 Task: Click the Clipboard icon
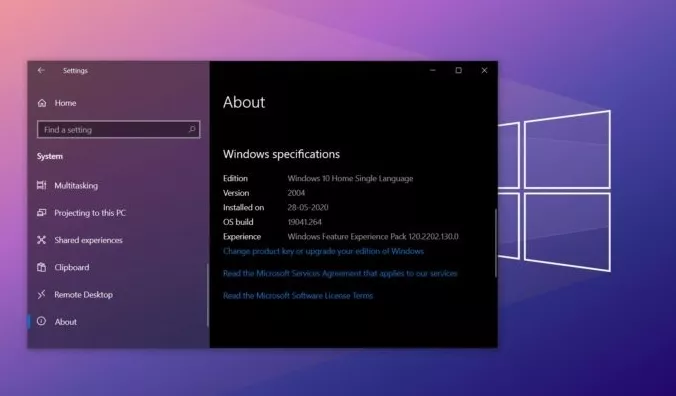point(41,267)
